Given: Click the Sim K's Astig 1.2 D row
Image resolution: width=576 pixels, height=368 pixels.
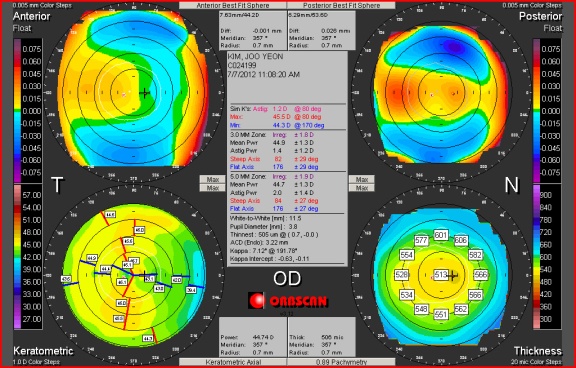Looking at the screenshot, I should [276, 109].
